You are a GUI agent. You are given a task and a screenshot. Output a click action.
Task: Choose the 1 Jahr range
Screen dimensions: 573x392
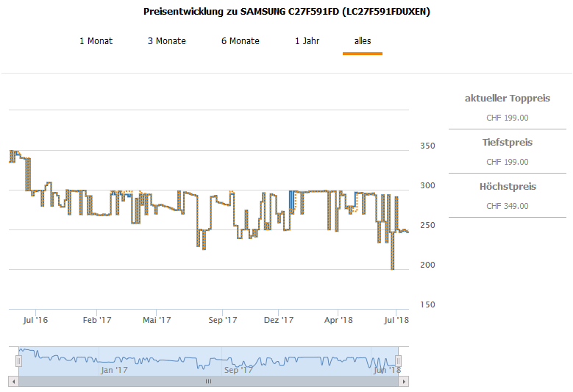(x=307, y=41)
